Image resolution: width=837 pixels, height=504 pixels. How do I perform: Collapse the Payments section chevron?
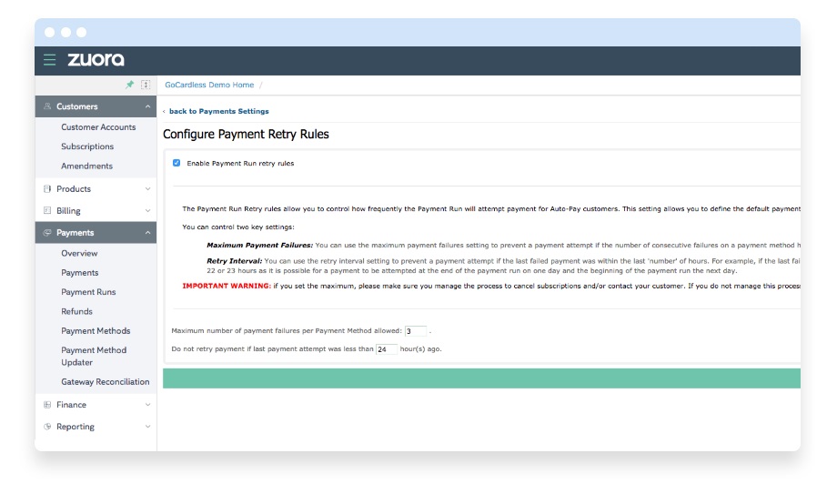click(x=147, y=233)
